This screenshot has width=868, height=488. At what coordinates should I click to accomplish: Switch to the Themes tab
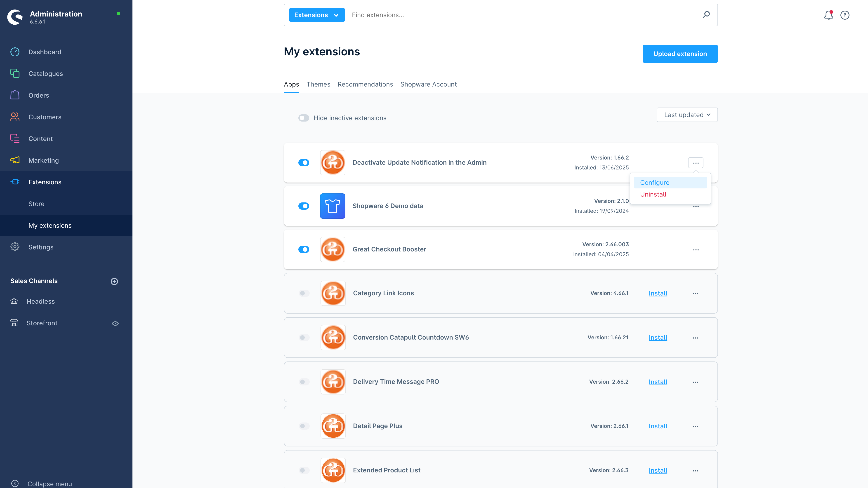click(x=318, y=84)
